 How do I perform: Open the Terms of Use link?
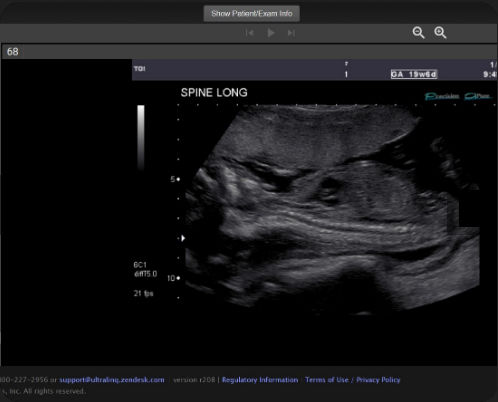pos(327,380)
